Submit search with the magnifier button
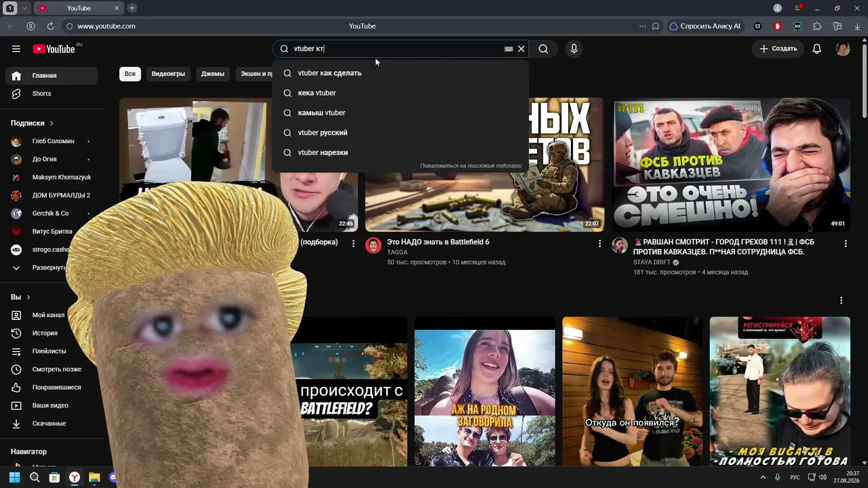 pos(543,49)
